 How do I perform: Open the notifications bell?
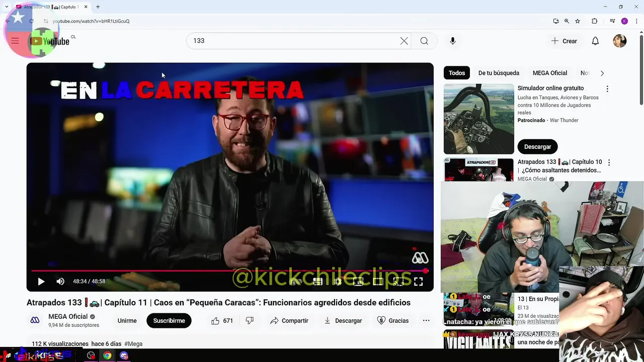point(595,41)
